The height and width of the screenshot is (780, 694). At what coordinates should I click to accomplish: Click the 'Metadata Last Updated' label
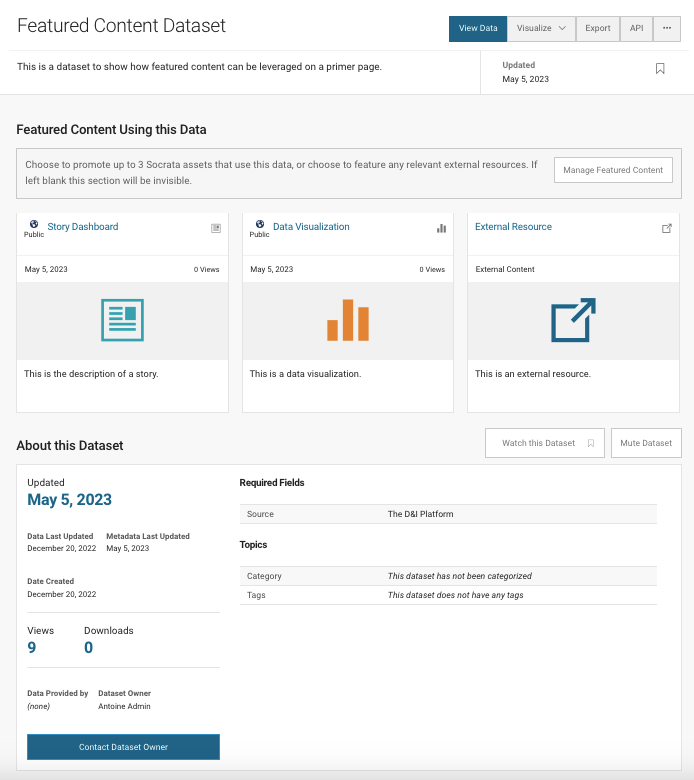tap(148, 536)
